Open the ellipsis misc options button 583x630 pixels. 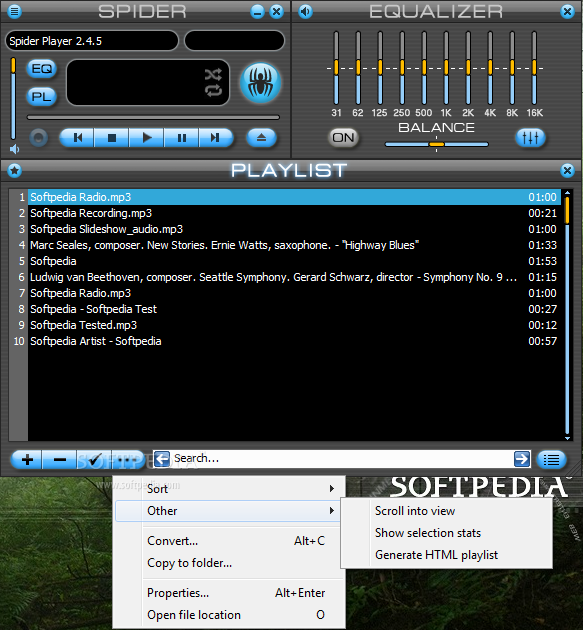click(x=128, y=459)
